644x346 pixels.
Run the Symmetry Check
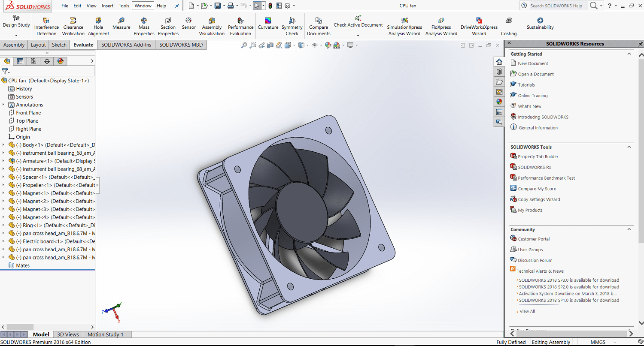pyautogui.click(x=292, y=27)
